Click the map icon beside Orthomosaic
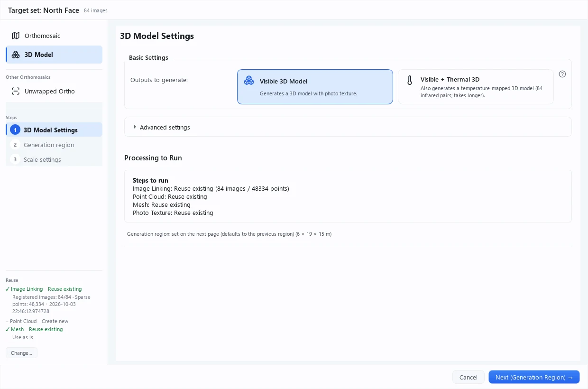Viewport: 588px width, 389px height. coord(16,36)
